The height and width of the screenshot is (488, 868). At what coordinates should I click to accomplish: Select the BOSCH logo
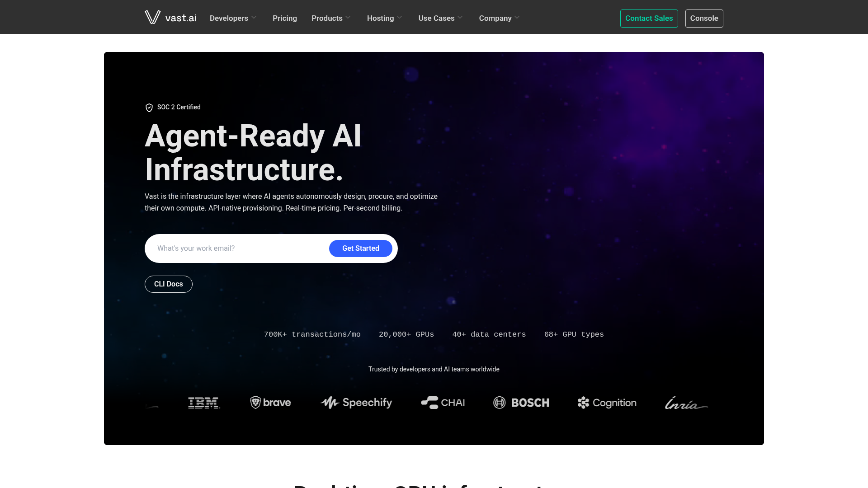(x=521, y=403)
